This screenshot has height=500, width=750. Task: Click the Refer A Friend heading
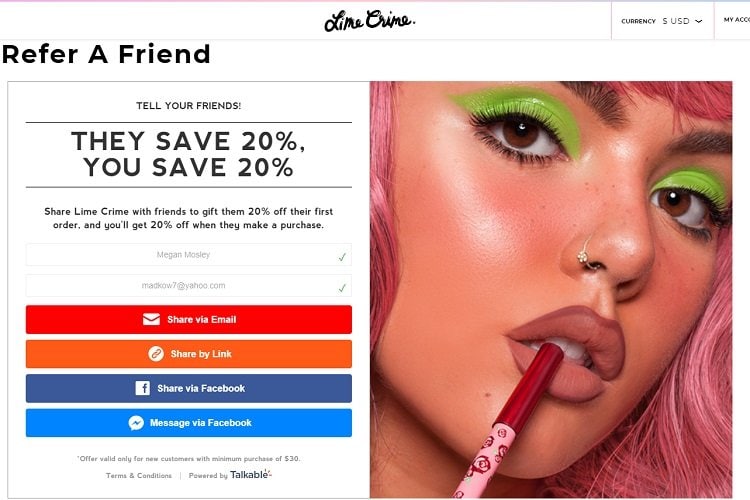point(106,54)
